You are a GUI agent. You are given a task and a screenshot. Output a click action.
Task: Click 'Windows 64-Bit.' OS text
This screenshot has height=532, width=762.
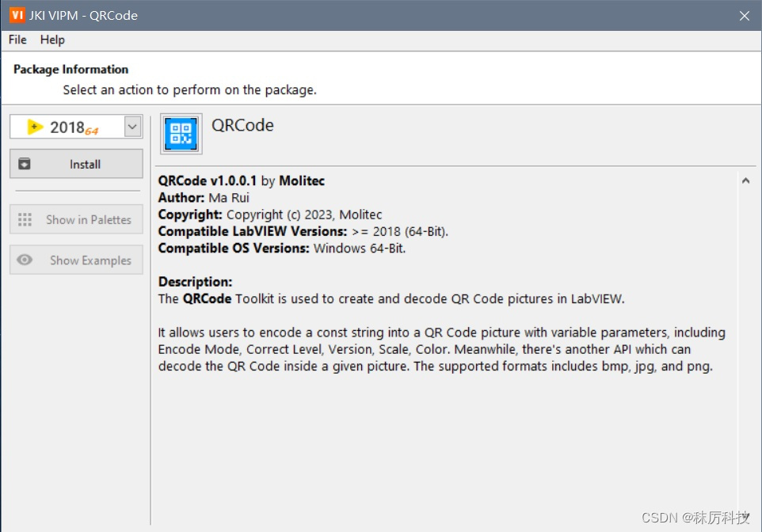(x=360, y=249)
